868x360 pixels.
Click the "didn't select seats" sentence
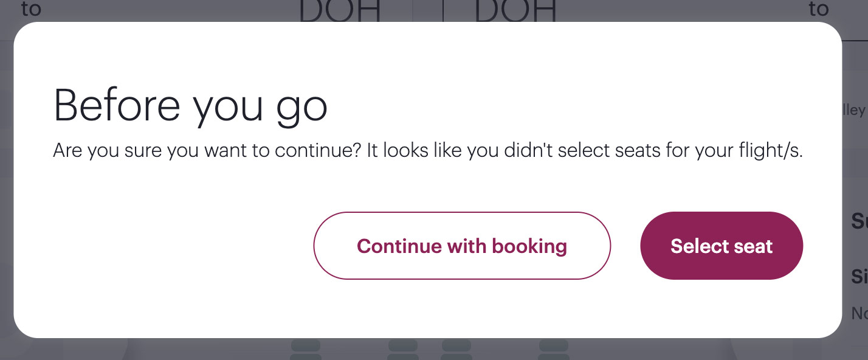point(584,150)
